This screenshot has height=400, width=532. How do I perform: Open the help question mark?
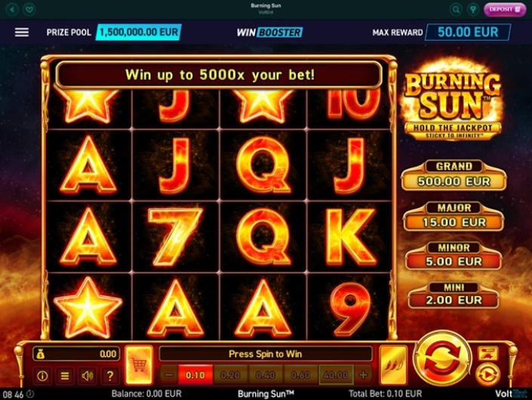110,376
